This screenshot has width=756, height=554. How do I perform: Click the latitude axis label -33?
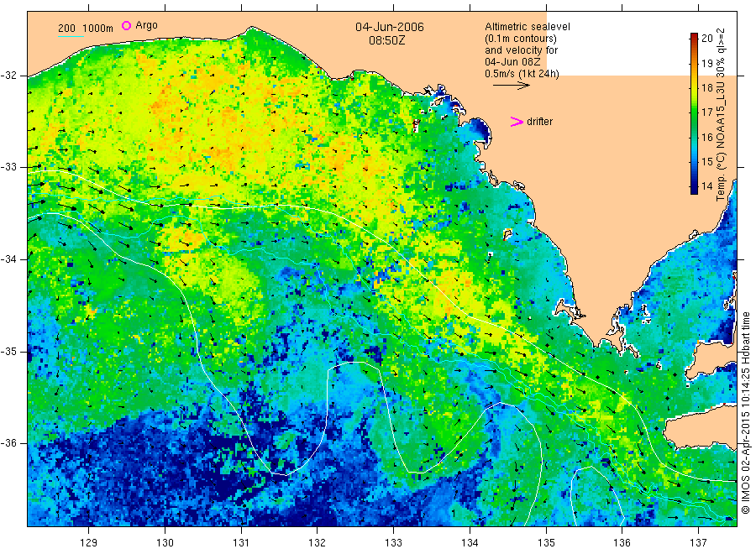pos(8,167)
